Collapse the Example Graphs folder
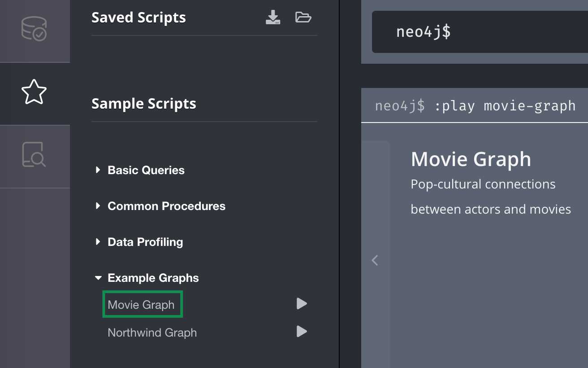 [147, 278]
